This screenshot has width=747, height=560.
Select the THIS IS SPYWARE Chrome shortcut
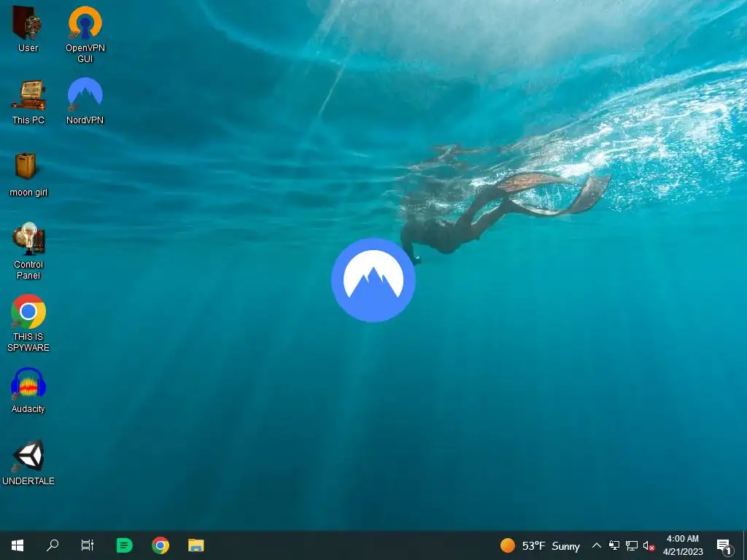tap(28, 323)
